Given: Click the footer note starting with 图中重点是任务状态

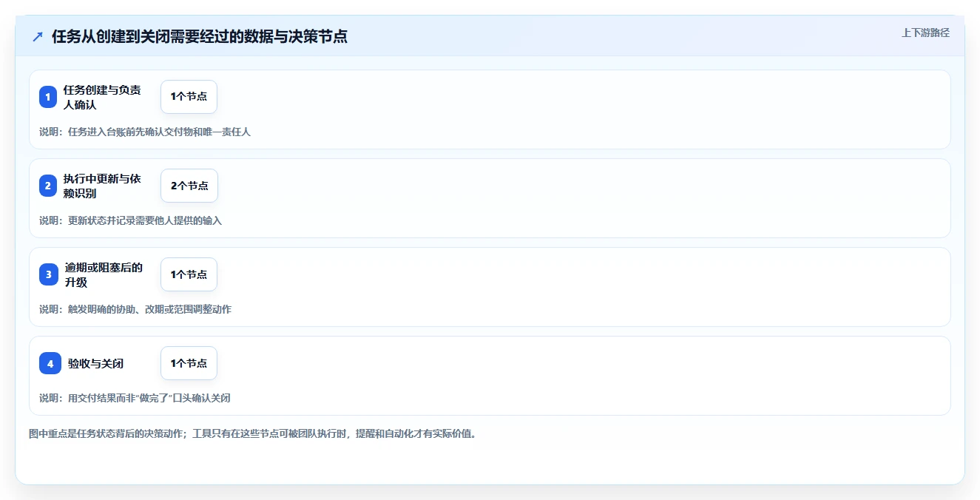Looking at the screenshot, I should click(x=252, y=433).
